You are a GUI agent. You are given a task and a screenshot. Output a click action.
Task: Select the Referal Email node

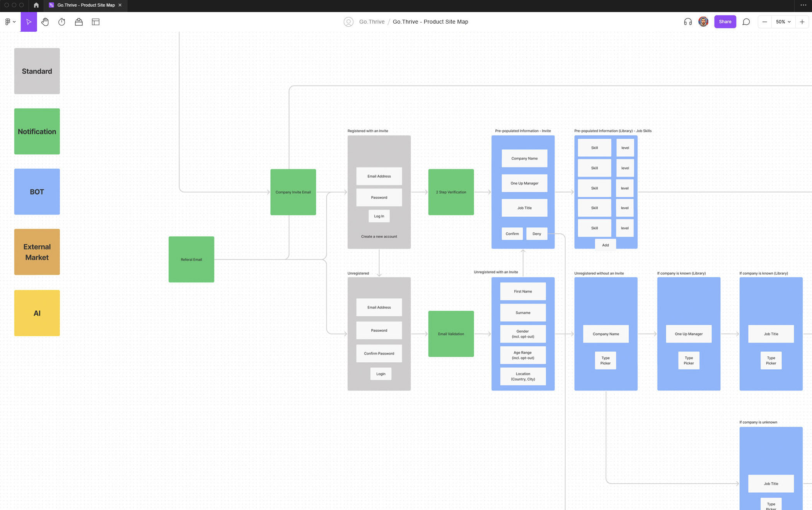[191, 260]
